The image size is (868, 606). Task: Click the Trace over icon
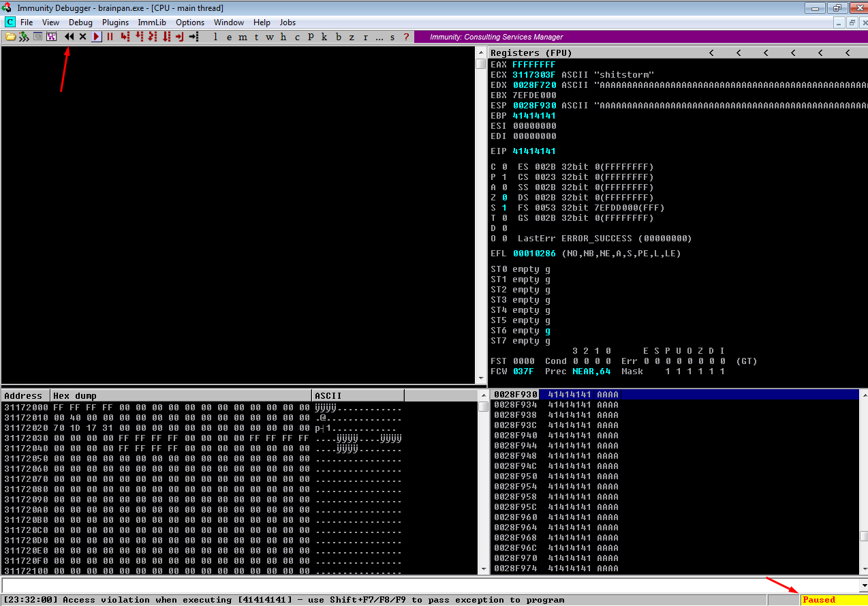[x=166, y=37]
